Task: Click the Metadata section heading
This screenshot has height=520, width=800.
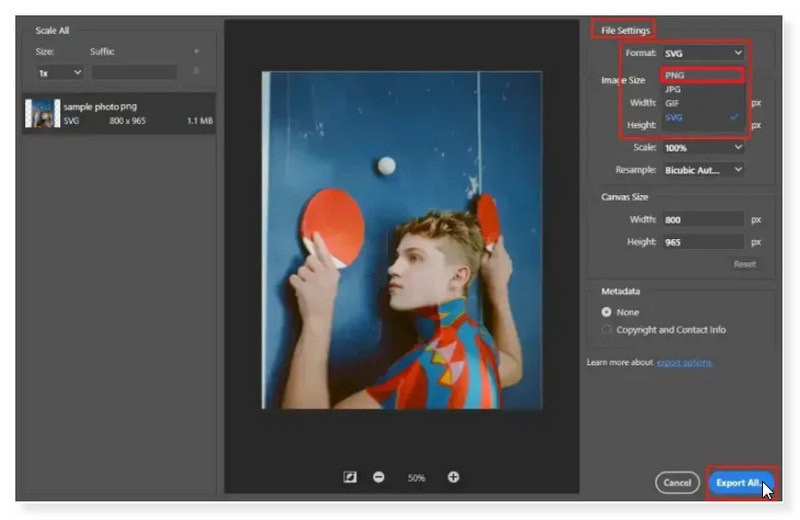Action: (620, 291)
